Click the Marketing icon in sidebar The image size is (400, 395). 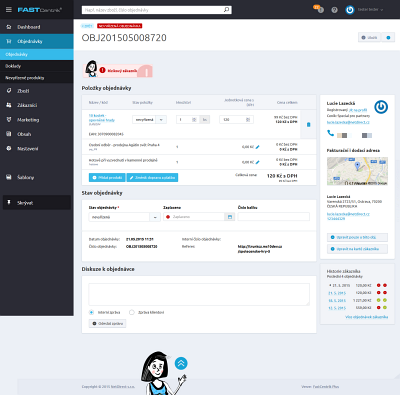click(9, 120)
